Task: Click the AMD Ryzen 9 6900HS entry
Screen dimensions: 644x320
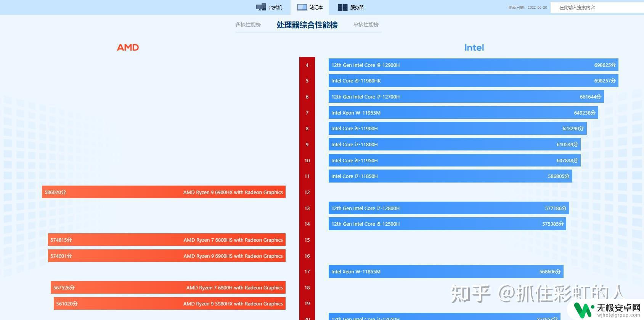Action: pyautogui.click(x=167, y=256)
